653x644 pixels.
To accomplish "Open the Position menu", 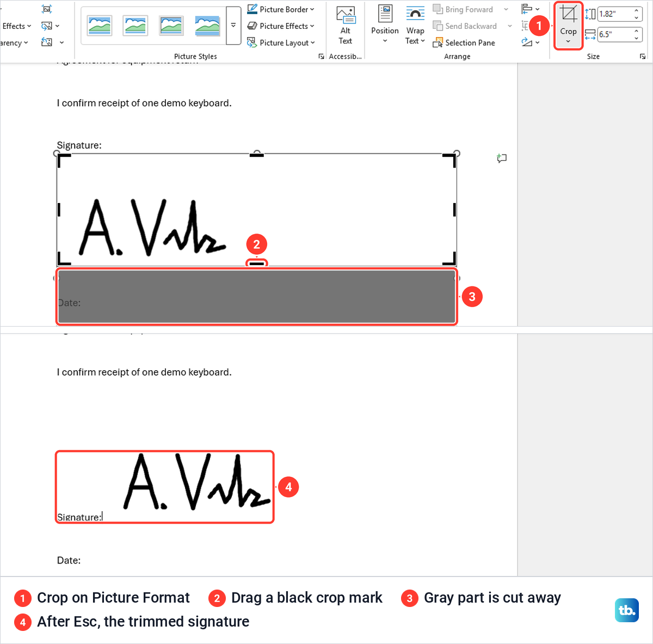I will (x=385, y=26).
